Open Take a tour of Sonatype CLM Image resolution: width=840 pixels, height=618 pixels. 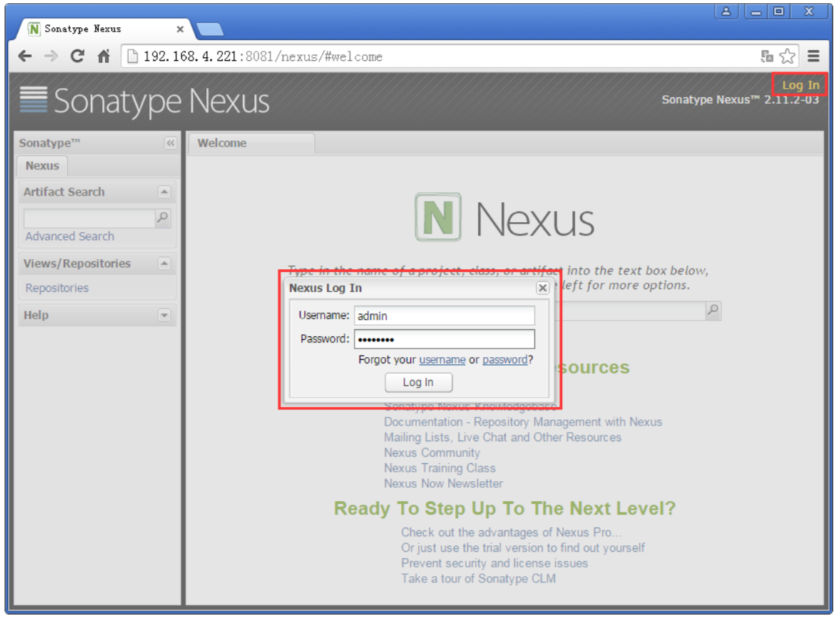coord(478,578)
